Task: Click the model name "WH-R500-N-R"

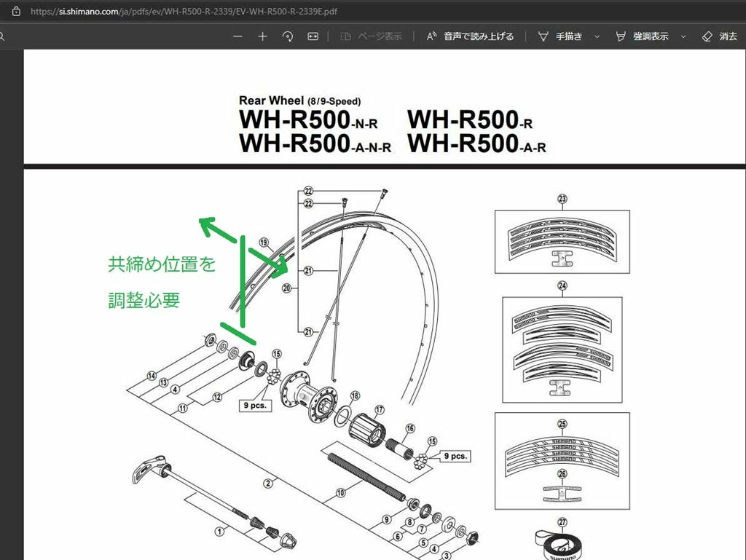Action: tap(308, 119)
